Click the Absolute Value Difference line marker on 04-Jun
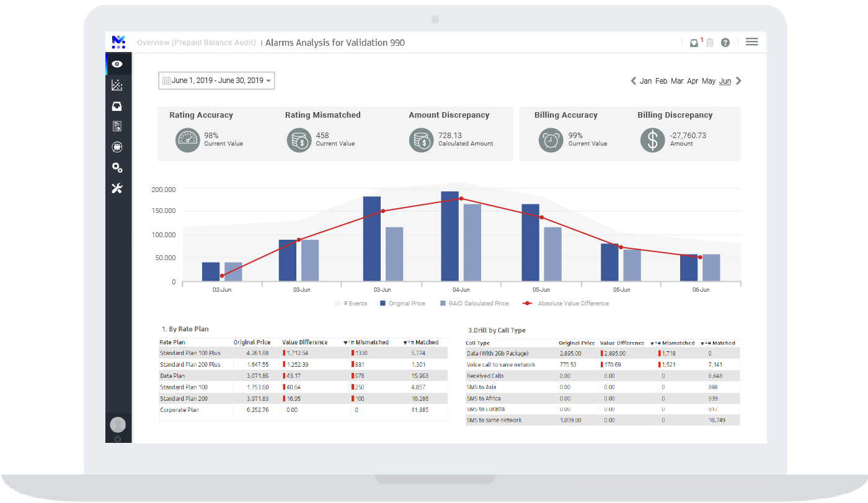 click(461, 198)
